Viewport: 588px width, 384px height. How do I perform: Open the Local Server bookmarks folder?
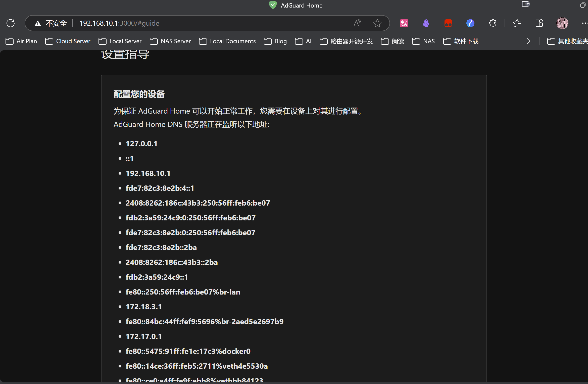click(120, 41)
